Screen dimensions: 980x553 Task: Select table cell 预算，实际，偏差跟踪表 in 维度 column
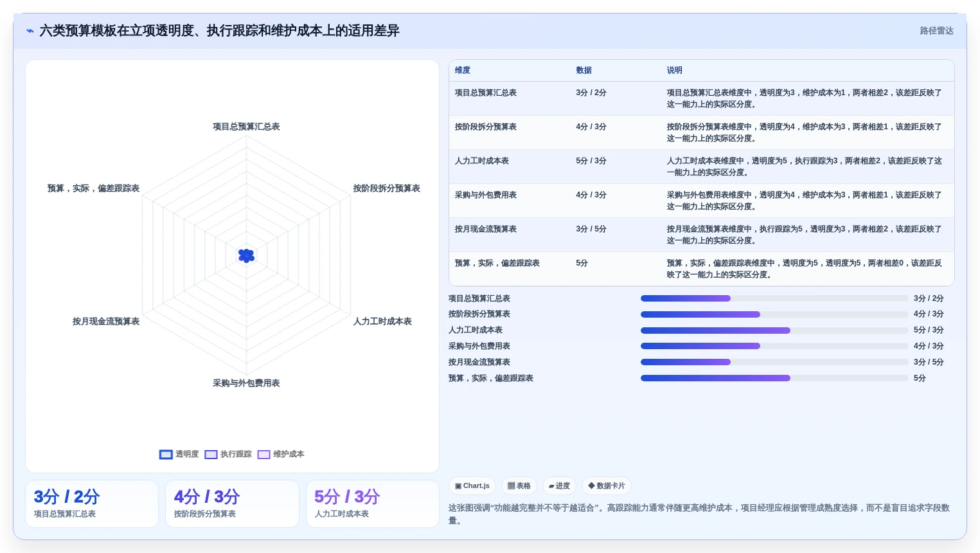click(x=497, y=263)
